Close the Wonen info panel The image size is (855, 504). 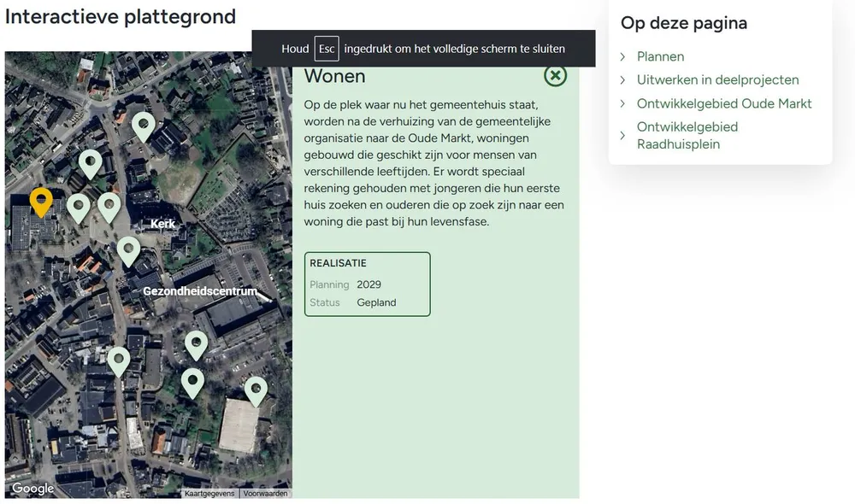point(555,76)
